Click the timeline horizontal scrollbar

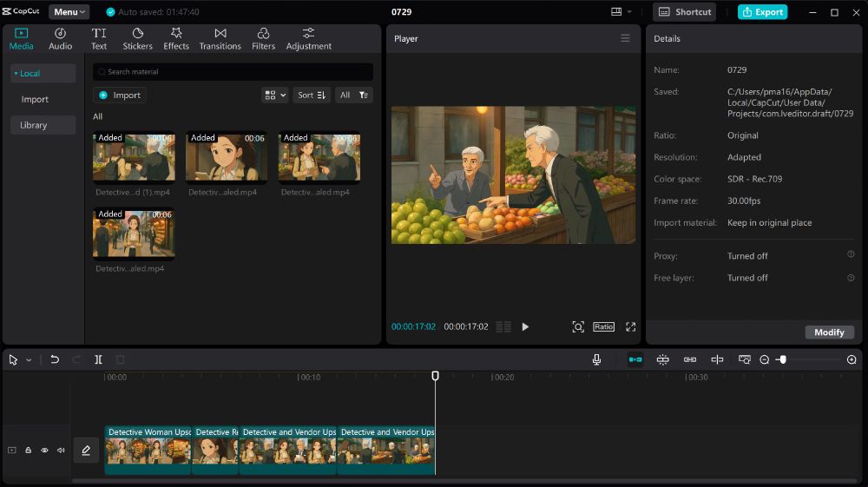click(x=464, y=480)
